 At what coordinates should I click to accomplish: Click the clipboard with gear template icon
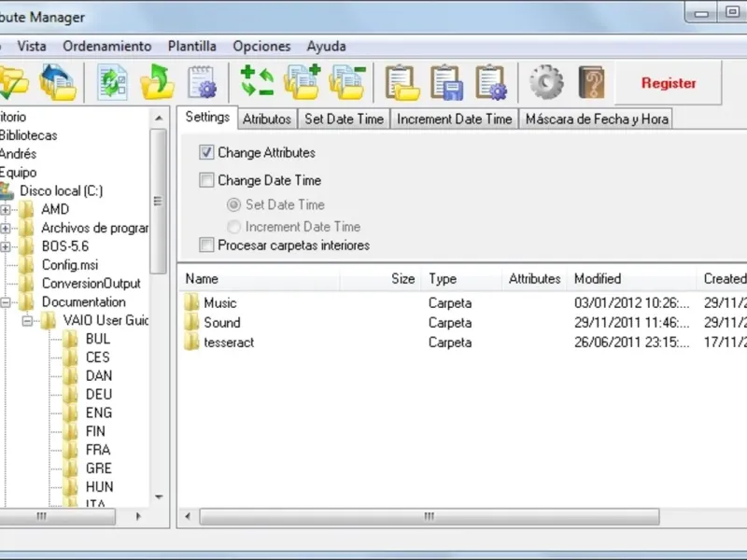point(492,83)
